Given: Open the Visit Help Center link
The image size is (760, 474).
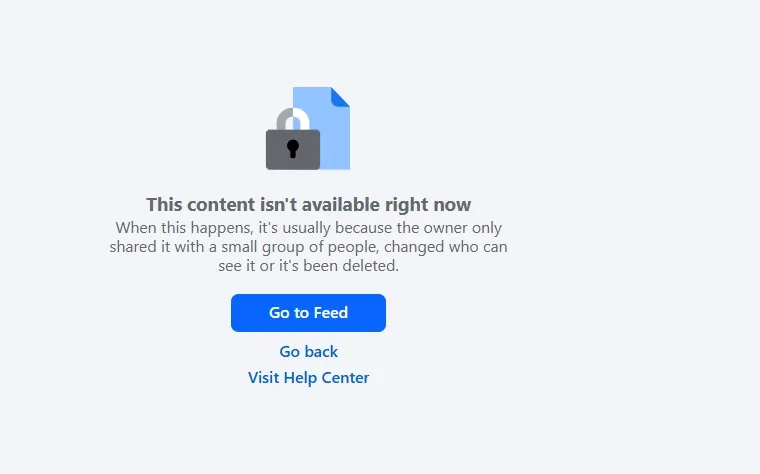Looking at the screenshot, I should tap(308, 378).
